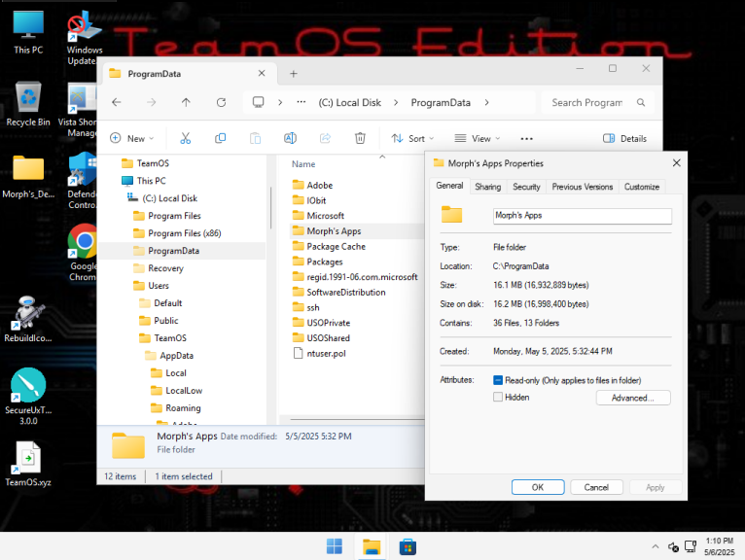
Task: Show hidden breadcrumb path with ellipsis
Action: [301, 102]
